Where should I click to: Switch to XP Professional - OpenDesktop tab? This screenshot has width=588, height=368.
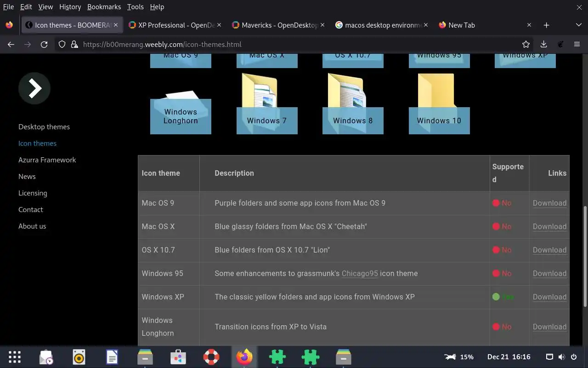point(175,25)
